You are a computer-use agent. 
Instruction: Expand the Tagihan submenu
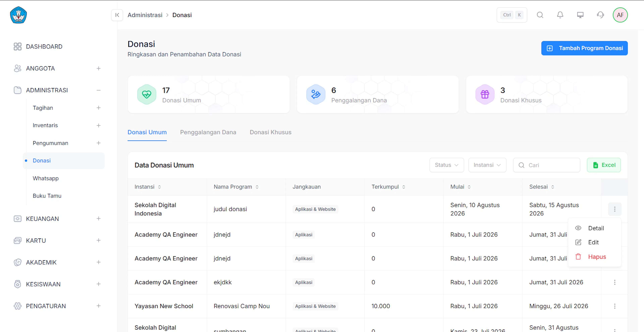(x=98, y=108)
